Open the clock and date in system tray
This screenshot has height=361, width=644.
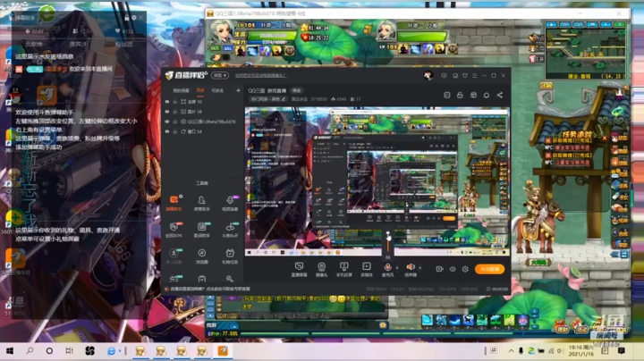pyautogui.click(x=581, y=351)
